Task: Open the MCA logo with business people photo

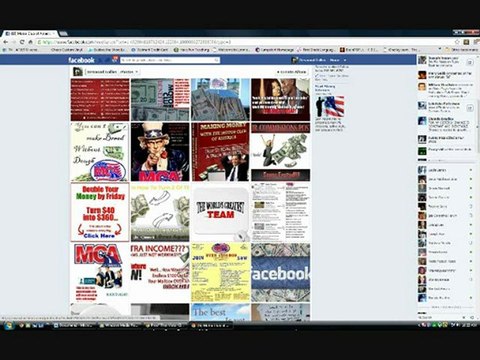Action: coord(100,272)
